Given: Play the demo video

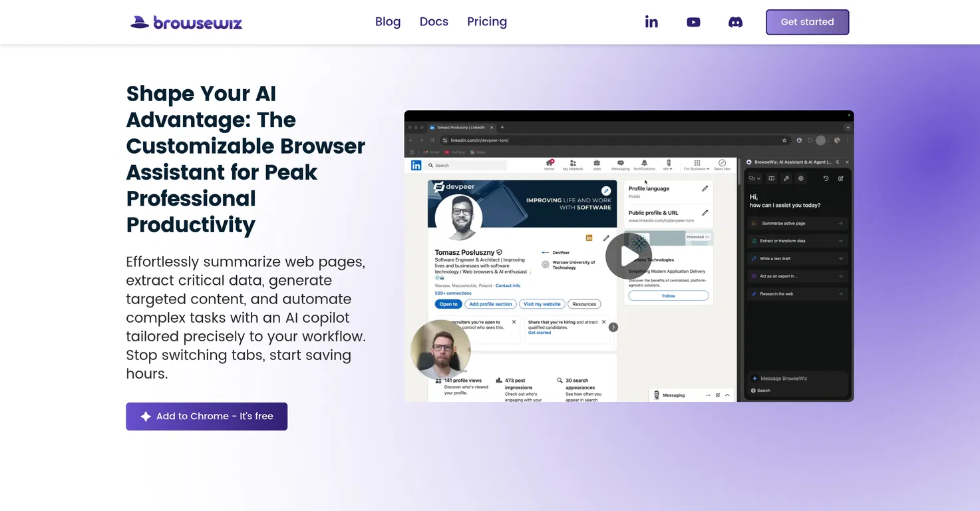Looking at the screenshot, I should (x=629, y=256).
